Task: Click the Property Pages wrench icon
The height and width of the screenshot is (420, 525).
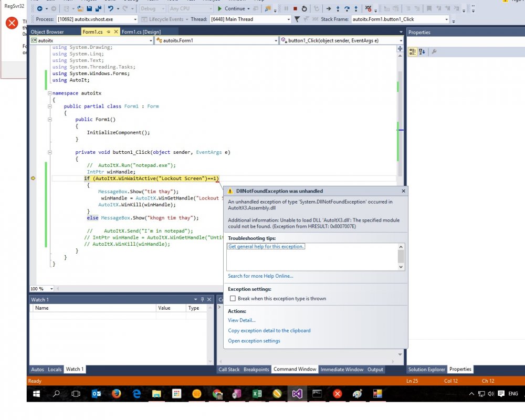Action: [x=434, y=51]
